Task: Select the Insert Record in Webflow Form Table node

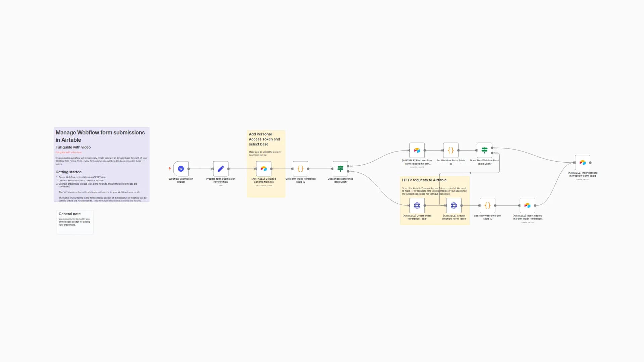Action: tap(583, 163)
